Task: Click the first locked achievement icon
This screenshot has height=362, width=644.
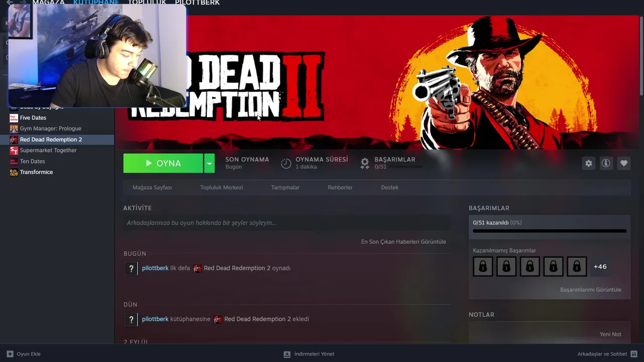Action: [483, 266]
